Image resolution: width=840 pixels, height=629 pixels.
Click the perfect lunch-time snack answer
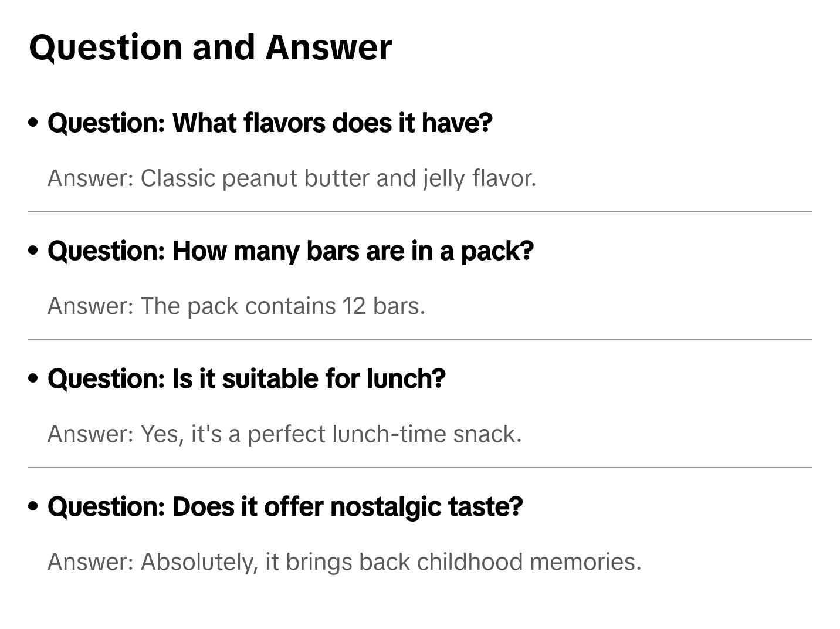tap(284, 434)
